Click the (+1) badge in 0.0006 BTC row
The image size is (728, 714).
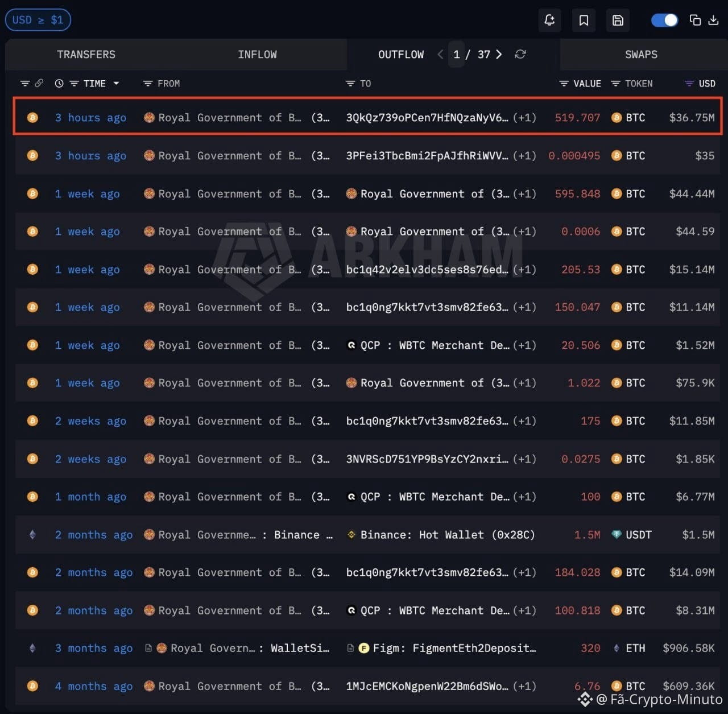click(x=524, y=232)
